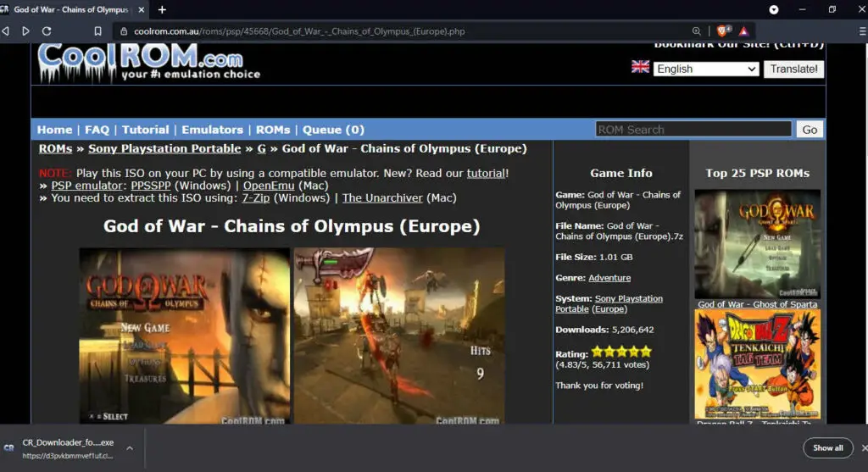
Task: Open the PPSSPP link
Action: tap(151, 186)
